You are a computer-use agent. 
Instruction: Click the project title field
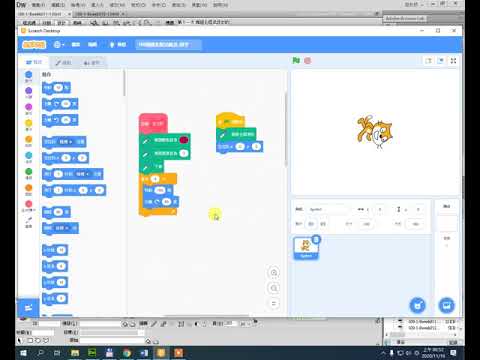click(168, 44)
